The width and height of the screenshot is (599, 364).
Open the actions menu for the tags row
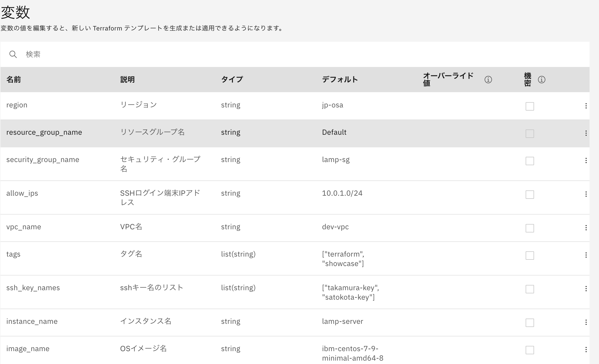click(586, 255)
